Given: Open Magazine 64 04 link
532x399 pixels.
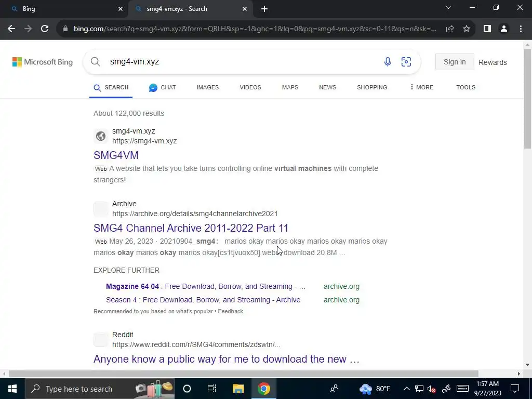Looking at the screenshot, I should point(206,286).
